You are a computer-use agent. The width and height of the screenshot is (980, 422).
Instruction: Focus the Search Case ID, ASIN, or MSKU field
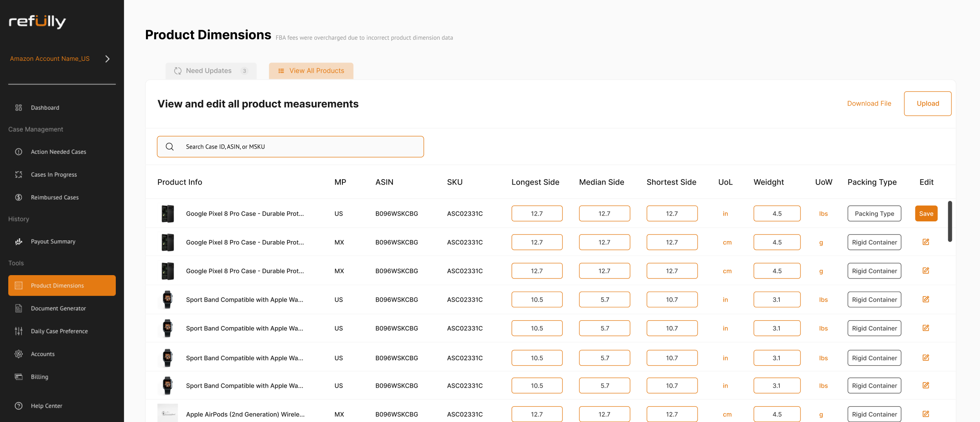[x=290, y=146]
